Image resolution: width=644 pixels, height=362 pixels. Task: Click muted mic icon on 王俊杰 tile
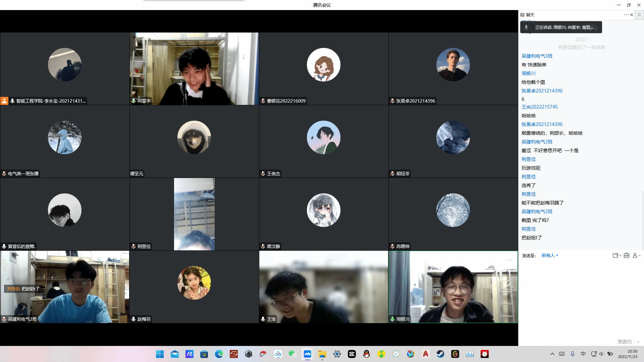263,174
